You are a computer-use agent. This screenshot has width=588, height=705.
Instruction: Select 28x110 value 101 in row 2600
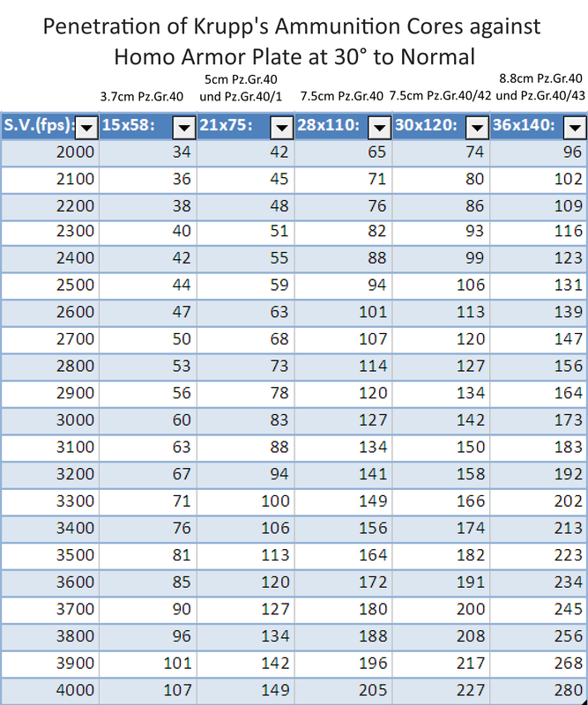pos(343,313)
